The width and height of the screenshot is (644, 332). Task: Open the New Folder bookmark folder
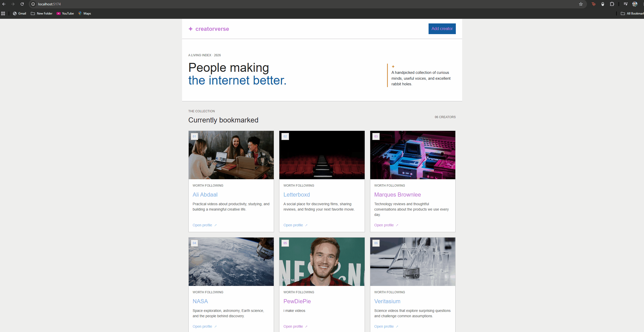pyautogui.click(x=42, y=13)
